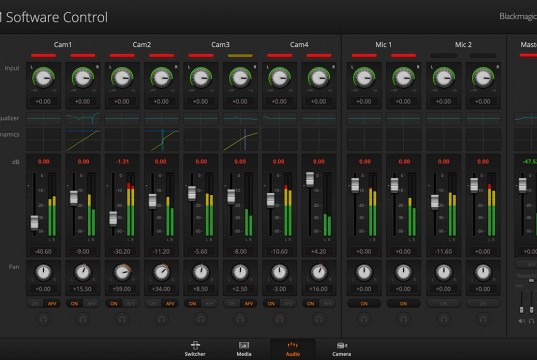Solo Cam3 left channel via headphone icon
537x360 pixels.
(x=201, y=319)
